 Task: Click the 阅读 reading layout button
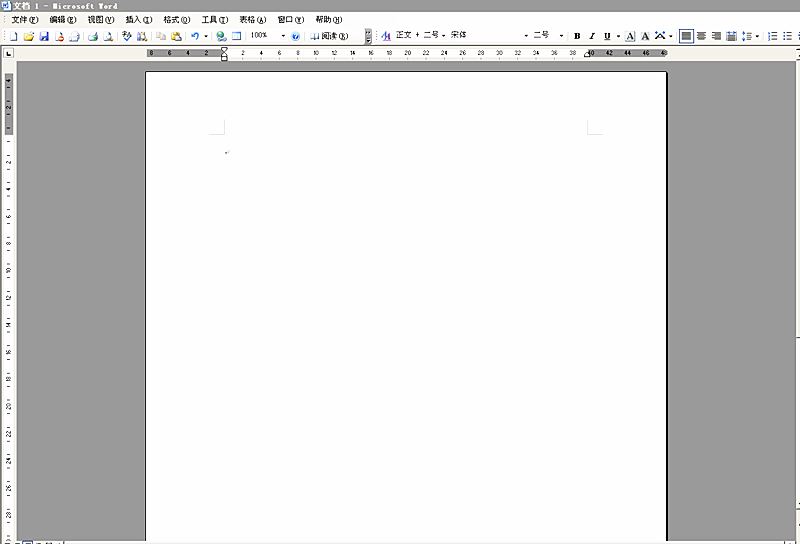coord(329,36)
